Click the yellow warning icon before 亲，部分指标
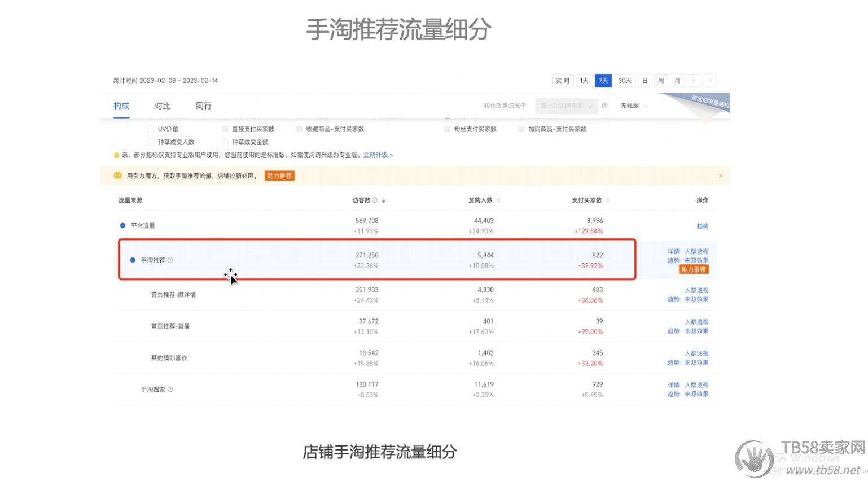 (x=117, y=155)
